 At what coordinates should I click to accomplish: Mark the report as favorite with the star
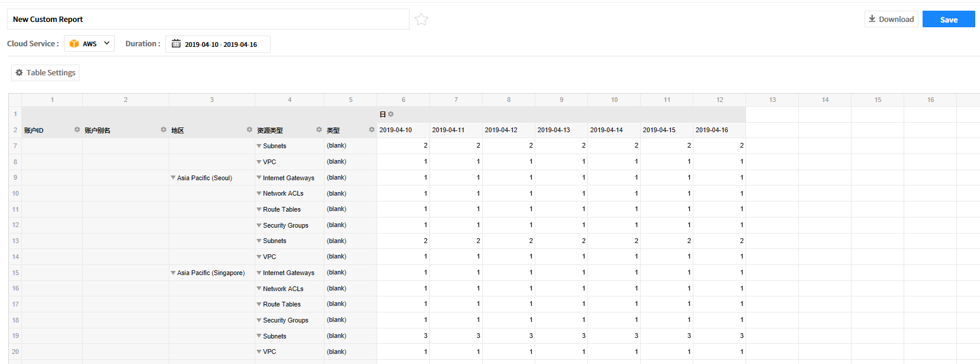[421, 20]
